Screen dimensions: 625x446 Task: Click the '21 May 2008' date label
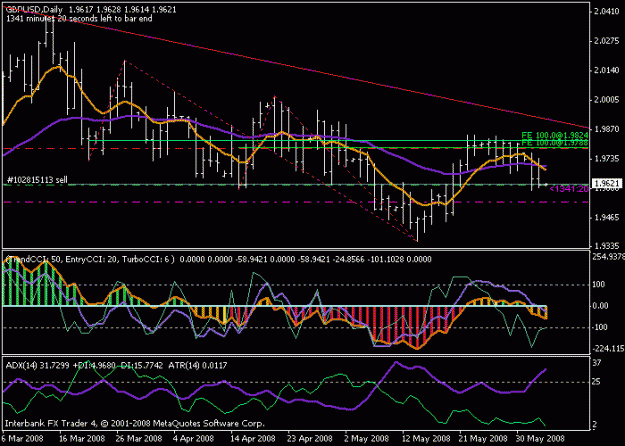click(483, 439)
